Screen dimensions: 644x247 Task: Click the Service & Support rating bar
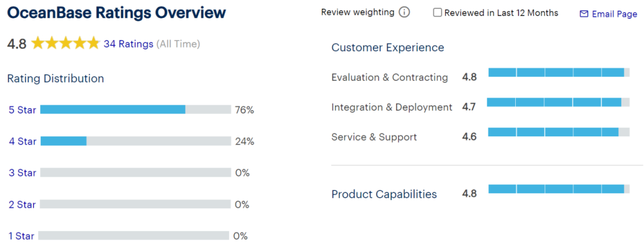tap(559, 132)
